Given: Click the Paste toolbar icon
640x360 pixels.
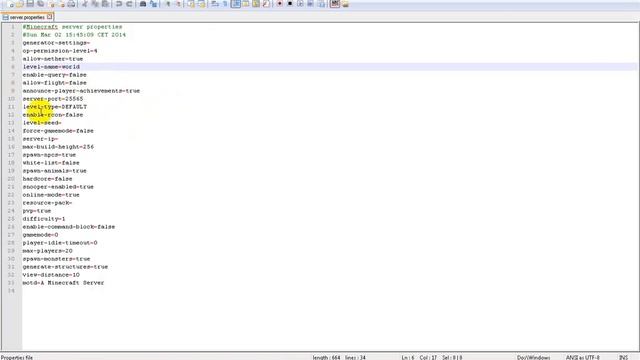Looking at the screenshot, I should (x=105, y=4).
